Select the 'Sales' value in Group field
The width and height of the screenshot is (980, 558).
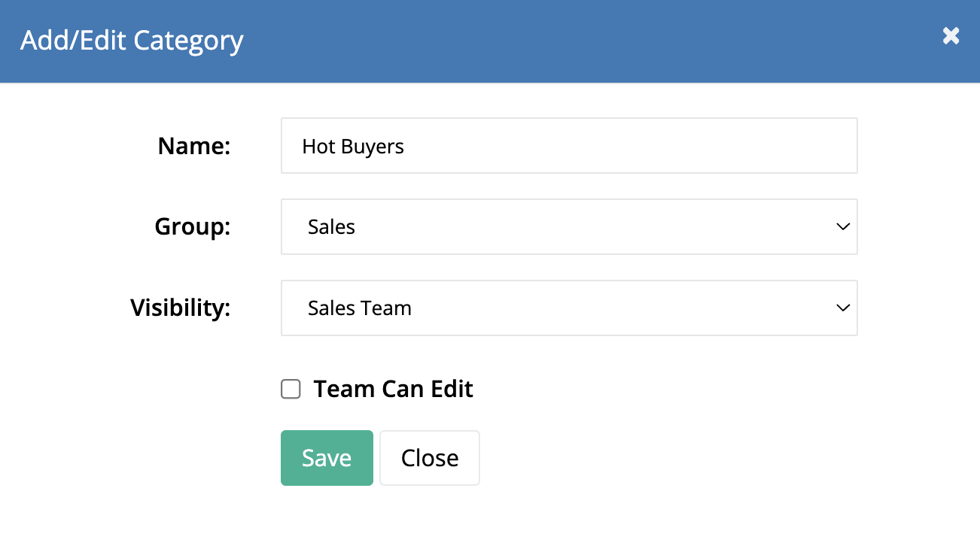[331, 227]
